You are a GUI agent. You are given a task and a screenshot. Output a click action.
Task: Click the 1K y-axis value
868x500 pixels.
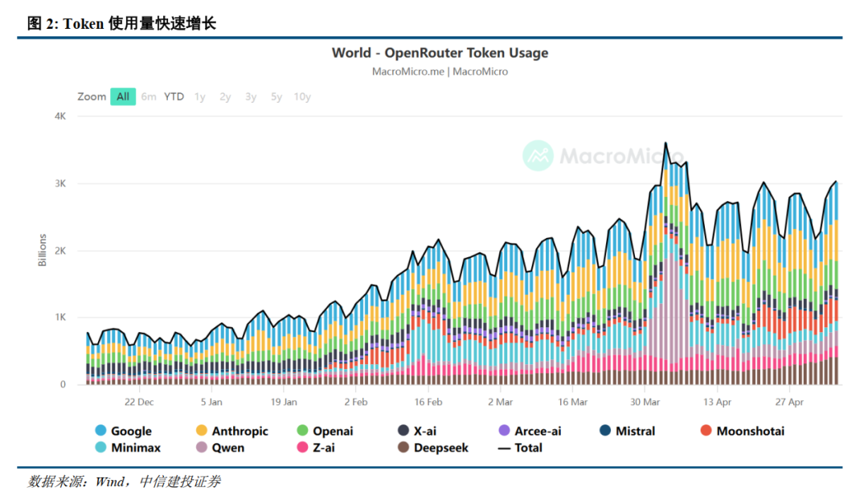pyautogui.click(x=60, y=318)
